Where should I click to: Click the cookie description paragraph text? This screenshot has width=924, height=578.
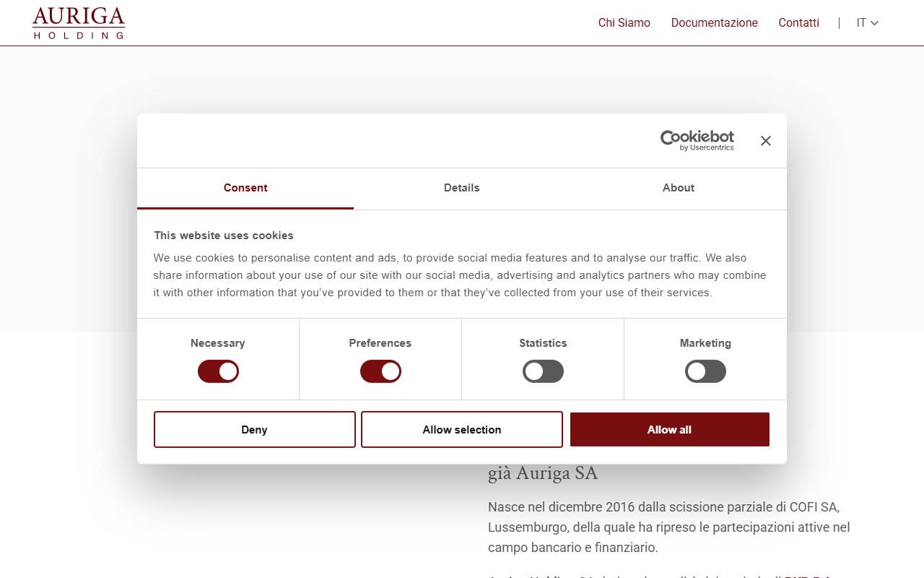[x=460, y=275]
